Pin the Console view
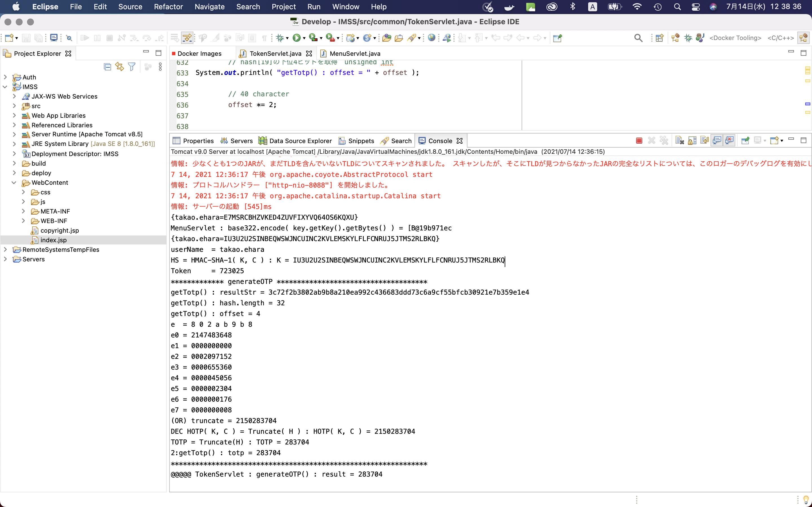 (745, 141)
